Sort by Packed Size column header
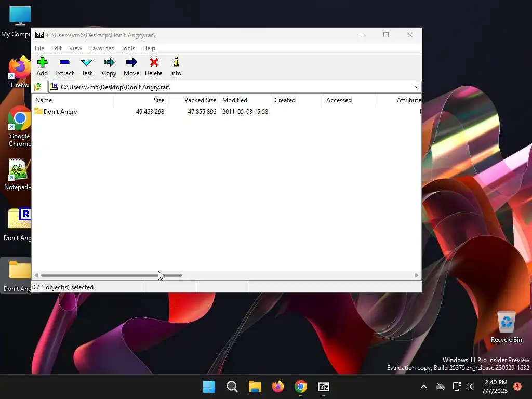 point(193,100)
